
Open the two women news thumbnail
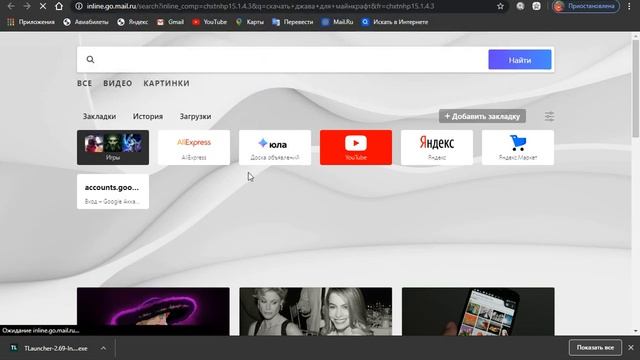[316, 311]
